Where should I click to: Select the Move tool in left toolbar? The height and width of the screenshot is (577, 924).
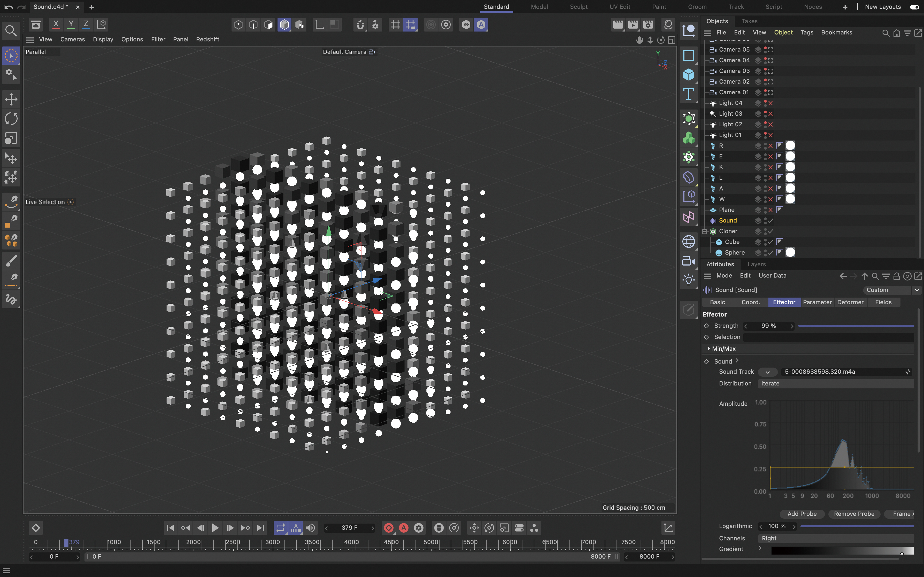11,100
